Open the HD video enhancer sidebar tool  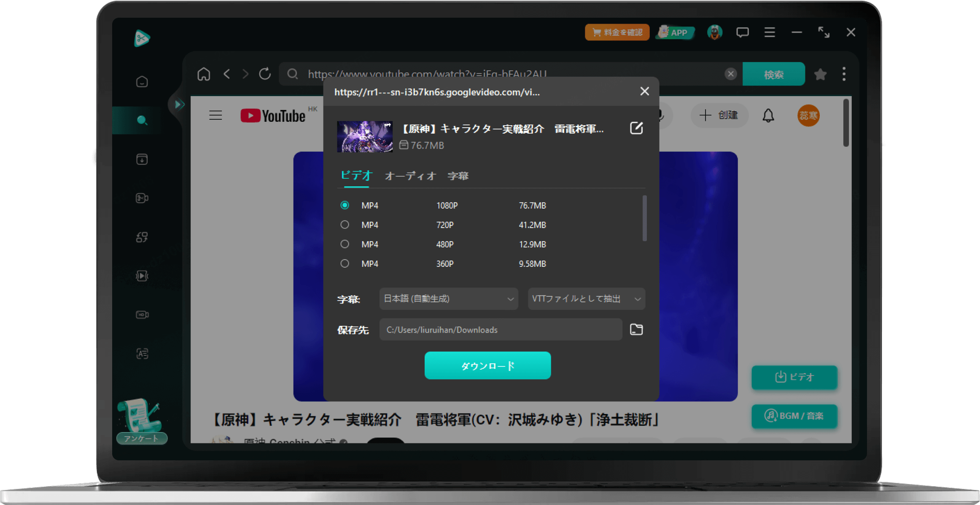coord(142,314)
